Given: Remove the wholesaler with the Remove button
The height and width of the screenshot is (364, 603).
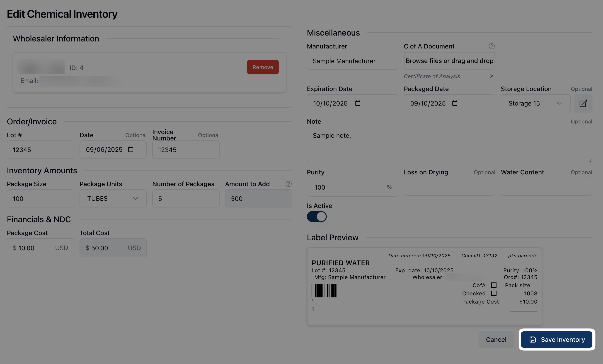Looking at the screenshot, I should pos(263,67).
